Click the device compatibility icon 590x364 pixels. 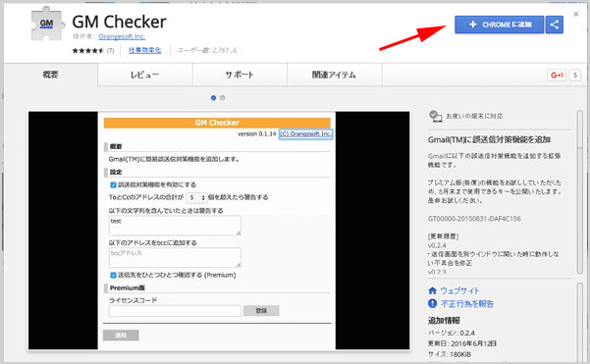click(435, 116)
